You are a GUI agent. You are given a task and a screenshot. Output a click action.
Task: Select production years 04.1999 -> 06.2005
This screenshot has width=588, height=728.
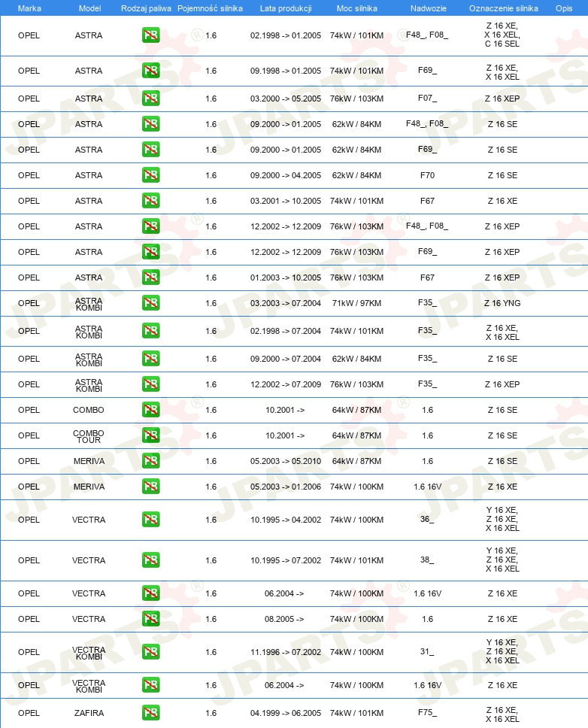click(286, 713)
